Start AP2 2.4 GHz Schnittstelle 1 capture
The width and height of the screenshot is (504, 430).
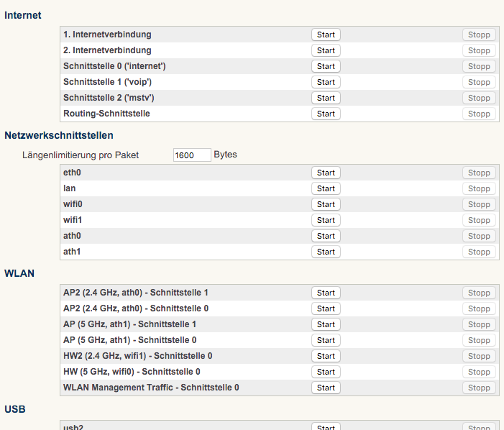(326, 293)
